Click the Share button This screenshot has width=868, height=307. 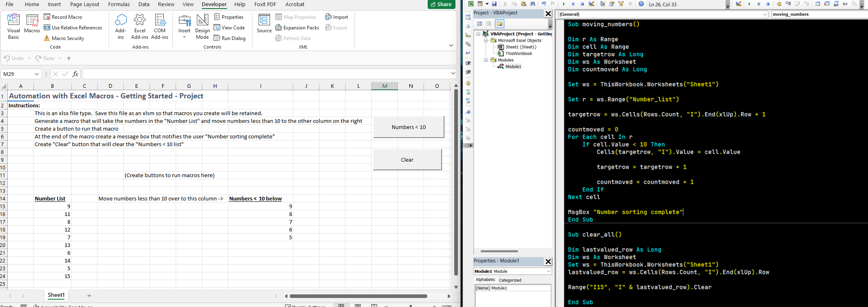pyautogui.click(x=441, y=4)
